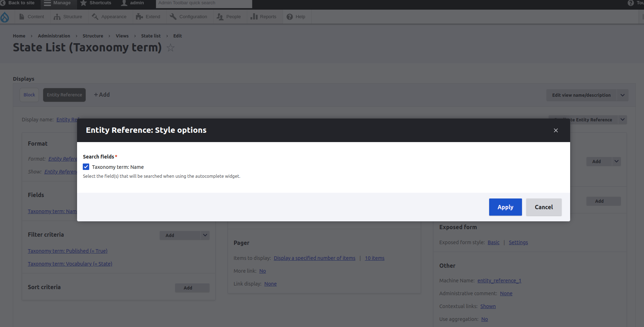644x327 pixels.
Task: Expand the Filter criteria Add dropdown arrow
Action: tap(205, 235)
